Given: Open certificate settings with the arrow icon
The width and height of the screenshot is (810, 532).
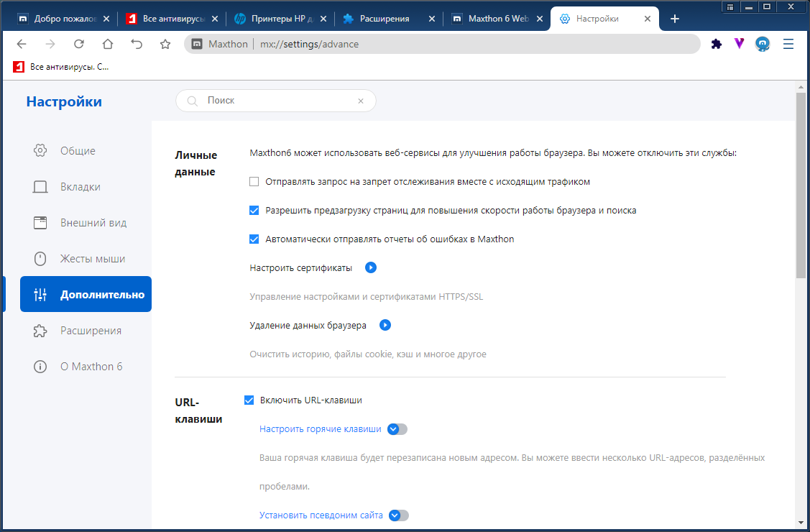Looking at the screenshot, I should pos(371,267).
